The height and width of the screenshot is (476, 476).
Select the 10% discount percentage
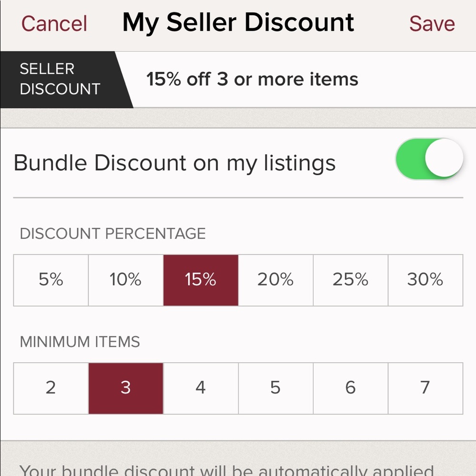125,280
